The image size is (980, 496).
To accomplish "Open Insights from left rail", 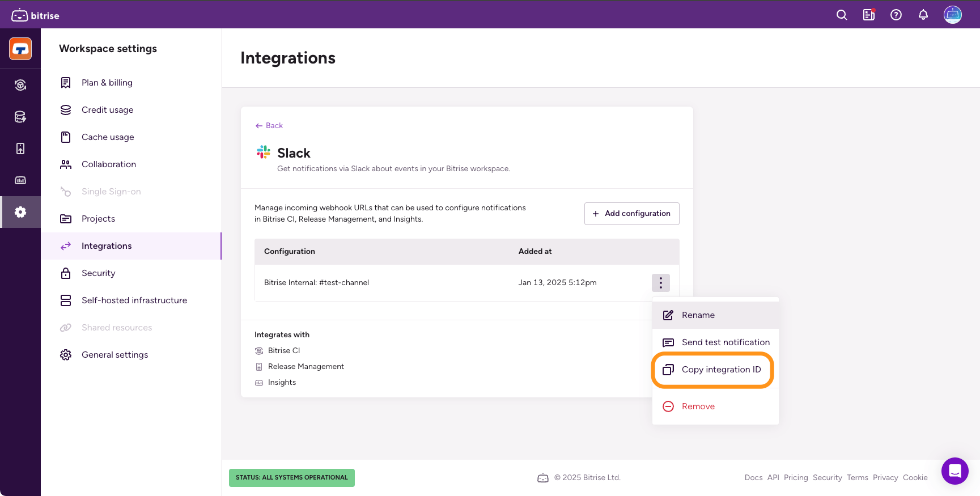I will 20,180.
